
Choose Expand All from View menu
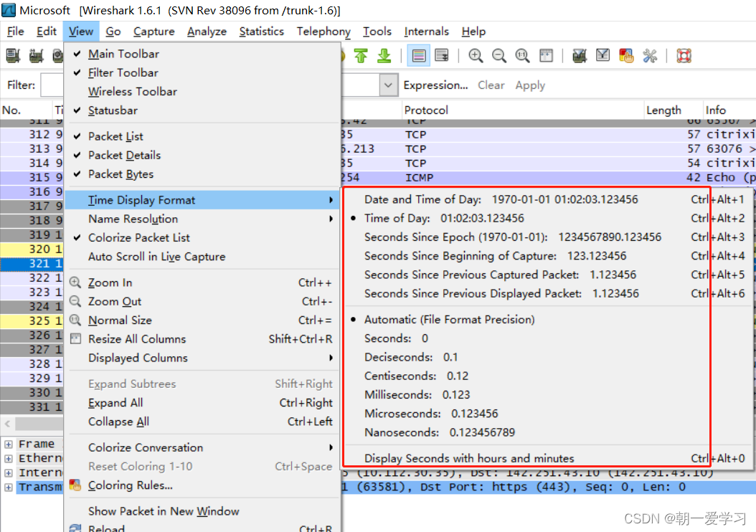click(x=204, y=403)
